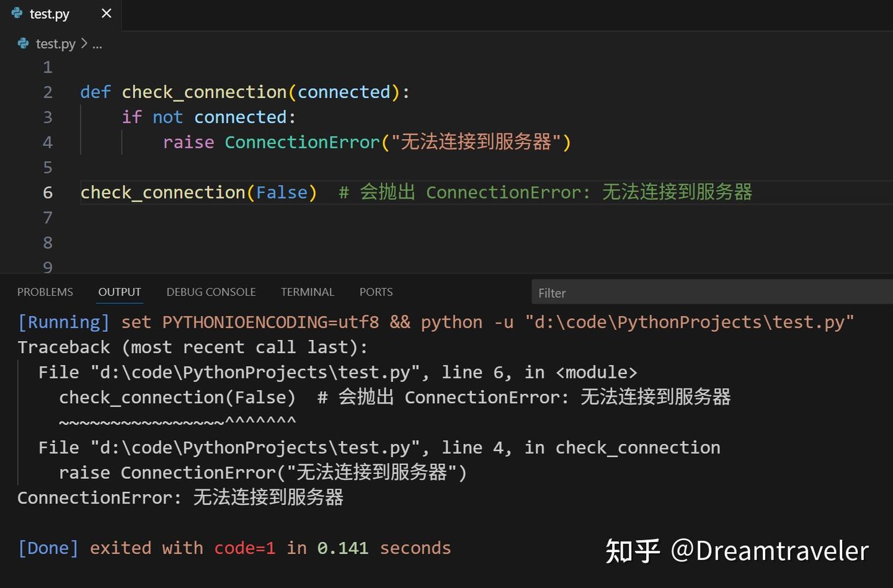Open the DEBUG CONSOLE tab
Image resolution: width=893 pixels, height=588 pixels.
click(x=211, y=292)
